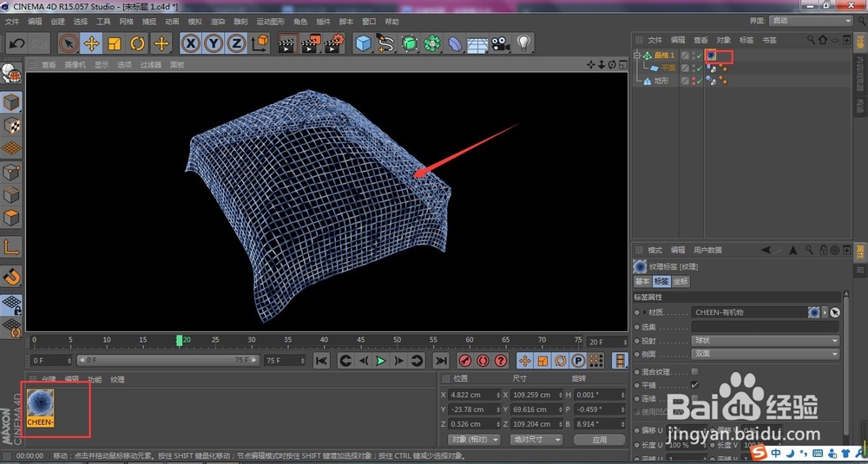Add a Light object bulb icon
Viewport: 868px width, 464px height.
[523, 43]
